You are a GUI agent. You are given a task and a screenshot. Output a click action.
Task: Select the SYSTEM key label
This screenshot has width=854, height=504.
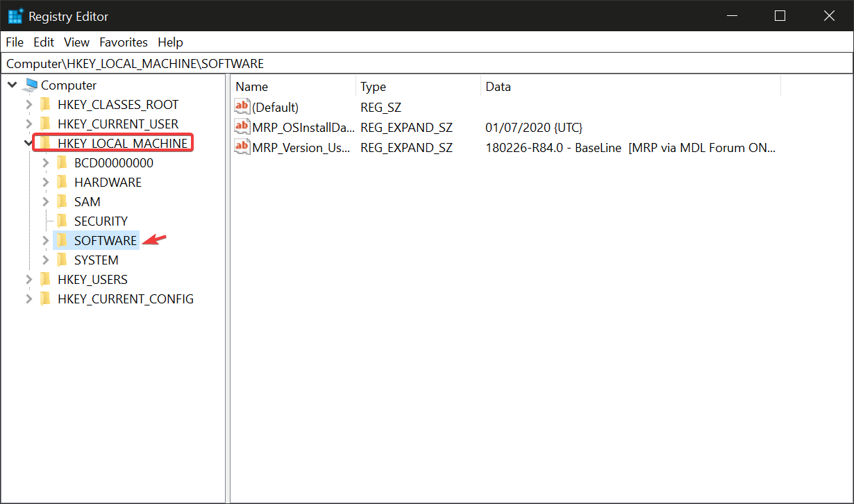click(97, 260)
